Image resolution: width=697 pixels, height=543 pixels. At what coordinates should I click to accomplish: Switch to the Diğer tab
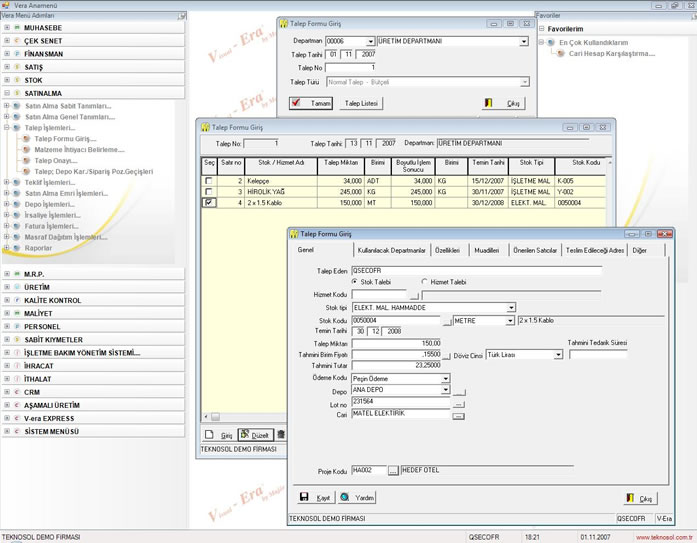pyautogui.click(x=639, y=250)
